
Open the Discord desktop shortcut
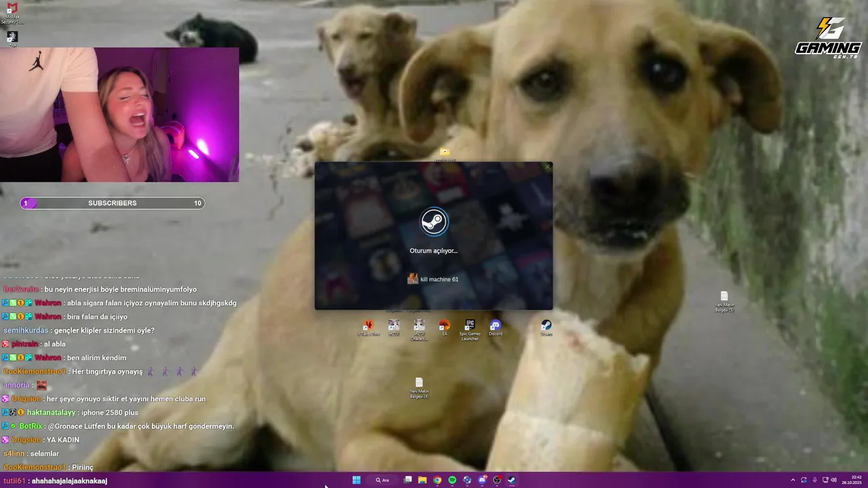pos(496,328)
